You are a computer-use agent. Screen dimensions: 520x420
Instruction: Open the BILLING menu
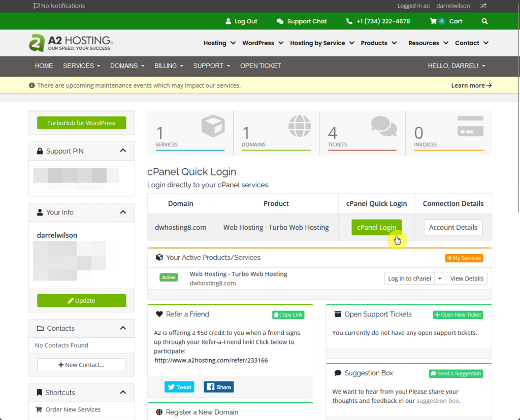pos(169,66)
